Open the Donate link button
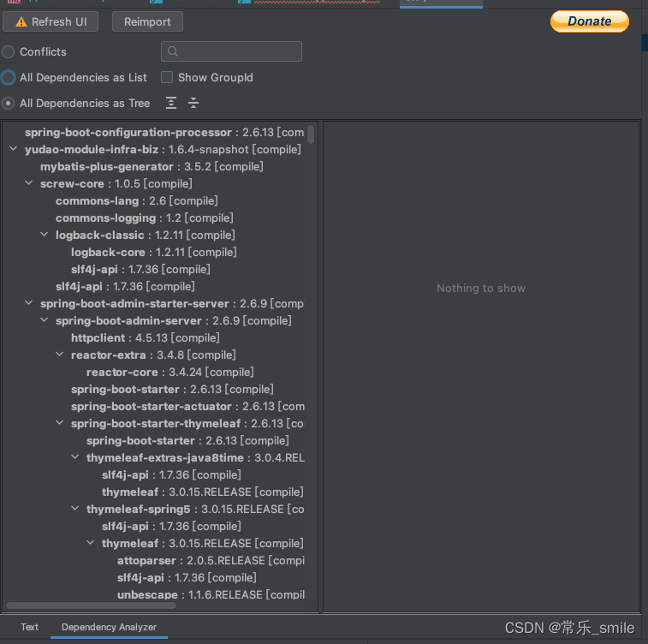648x644 pixels. pos(589,21)
